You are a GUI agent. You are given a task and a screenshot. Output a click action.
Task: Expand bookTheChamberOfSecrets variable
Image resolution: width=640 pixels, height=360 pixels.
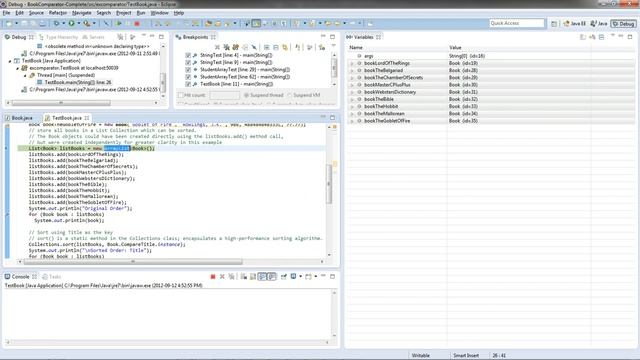[352, 78]
